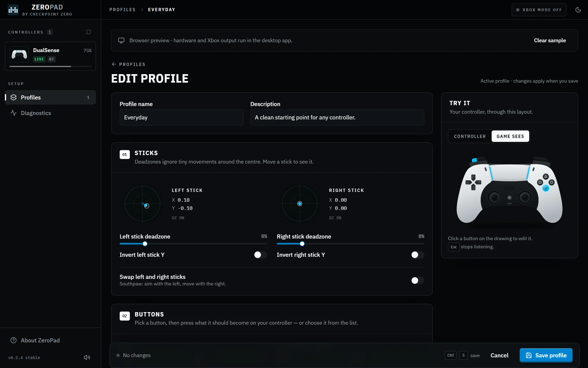Screen dimensions: 588x368
Task: Click the Everyday breadcrumb text
Action: point(162,10)
